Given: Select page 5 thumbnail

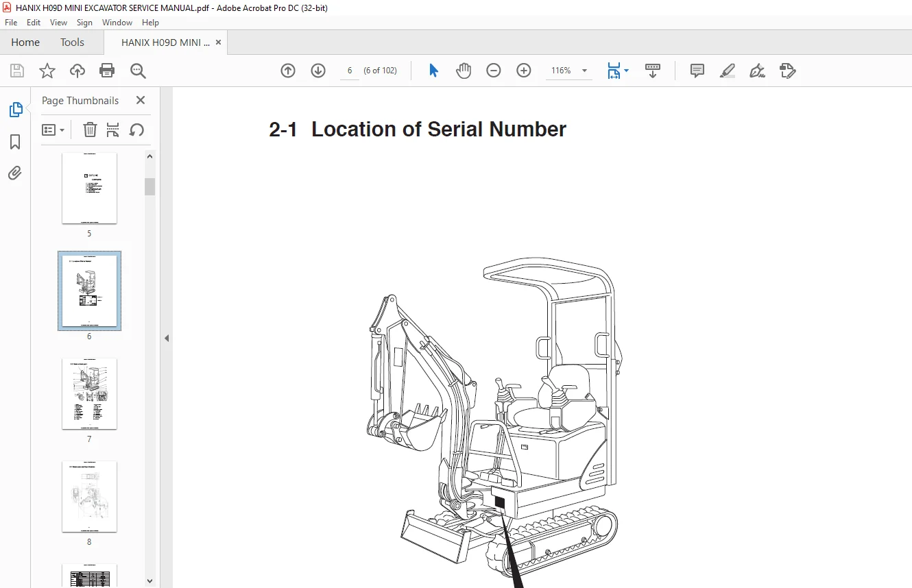Looking at the screenshot, I should click(89, 188).
